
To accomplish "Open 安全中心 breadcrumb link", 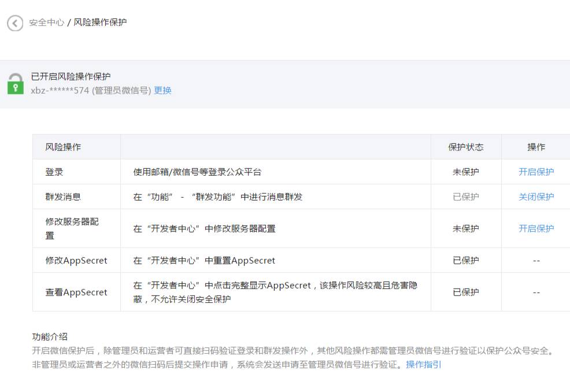I will (x=46, y=23).
